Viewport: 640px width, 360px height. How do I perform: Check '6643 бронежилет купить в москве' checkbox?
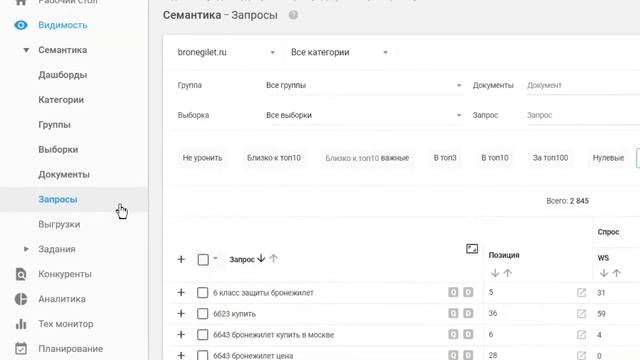coord(202,335)
